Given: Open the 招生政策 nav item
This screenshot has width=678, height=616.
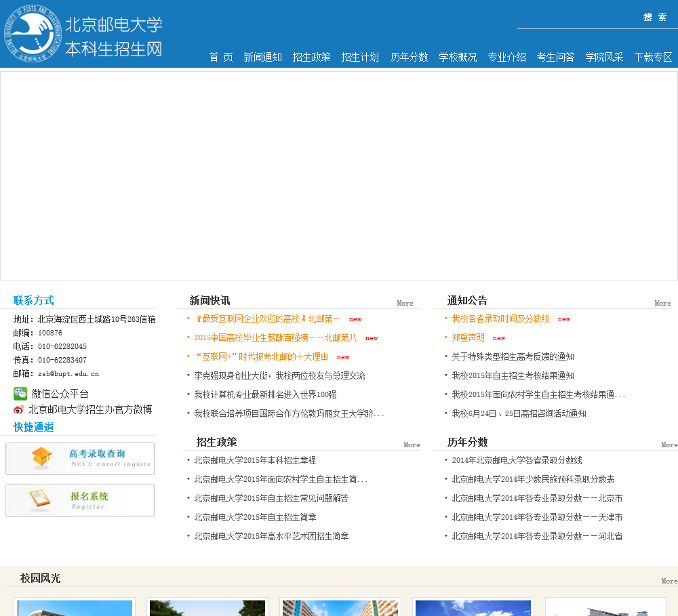Looking at the screenshot, I should [311, 57].
